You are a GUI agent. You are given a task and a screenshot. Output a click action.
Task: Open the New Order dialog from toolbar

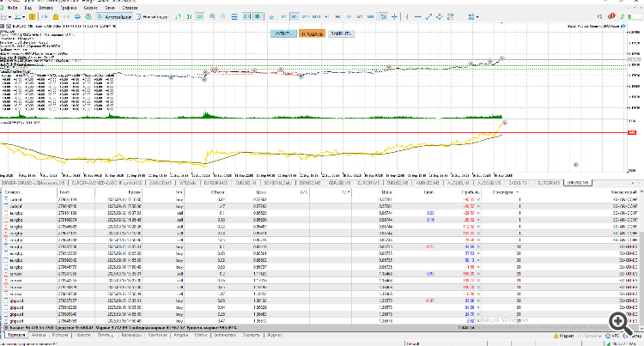coord(152,17)
